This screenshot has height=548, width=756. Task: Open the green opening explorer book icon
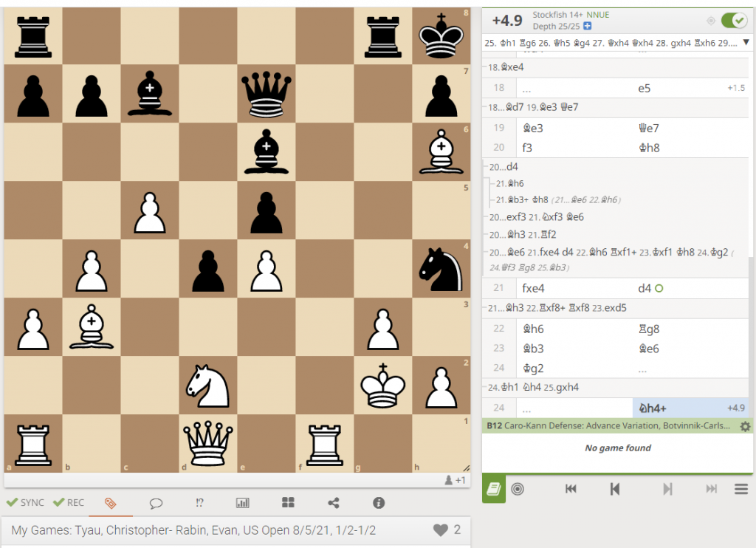click(494, 488)
